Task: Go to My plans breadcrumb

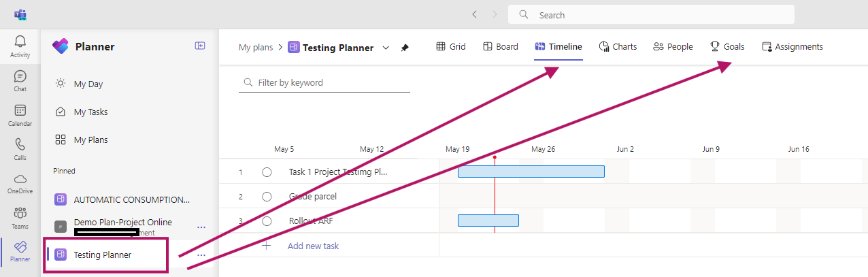Action: 254,48
